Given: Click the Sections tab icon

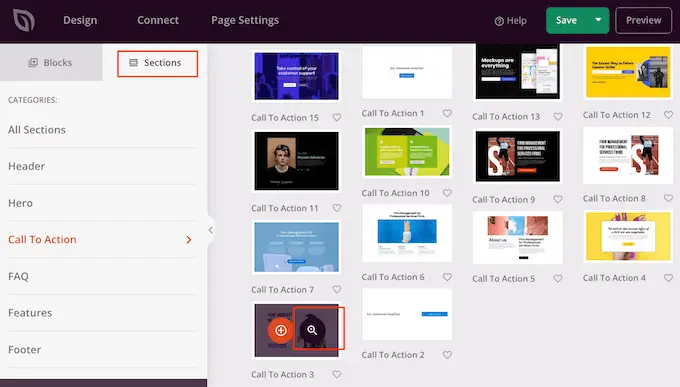Looking at the screenshot, I should pyautogui.click(x=134, y=62).
